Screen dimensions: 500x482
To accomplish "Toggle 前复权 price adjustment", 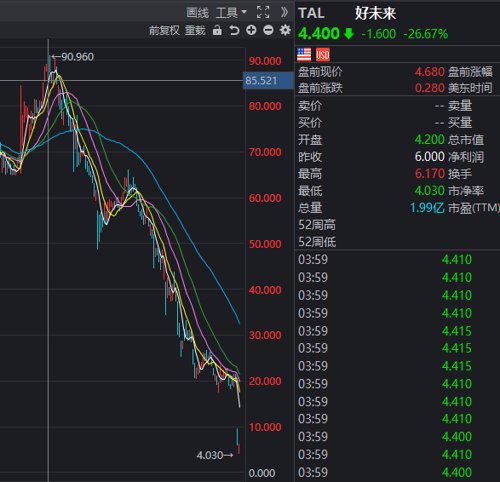I will click(164, 31).
